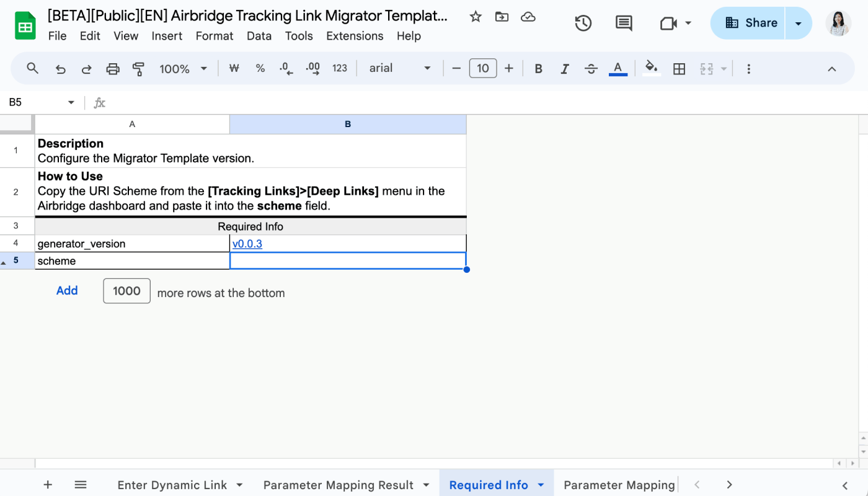The height and width of the screenshot is (496, 868).
Task: Switch to Parameter Mapping Result sheet
Action: point(338,485)
